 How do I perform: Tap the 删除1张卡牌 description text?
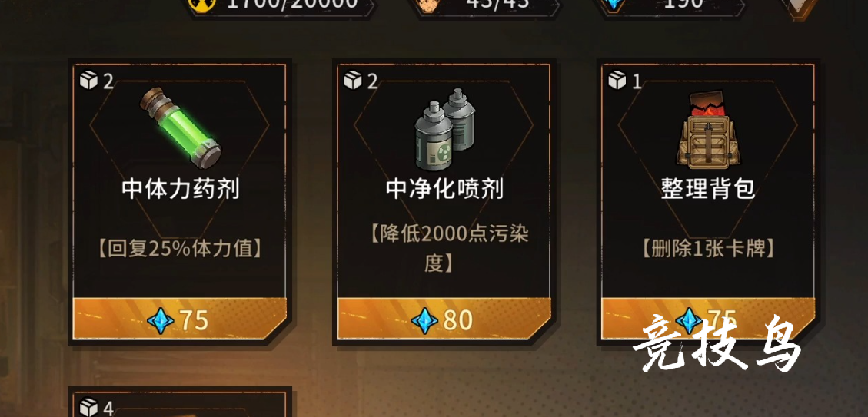(x=708, y=249)
